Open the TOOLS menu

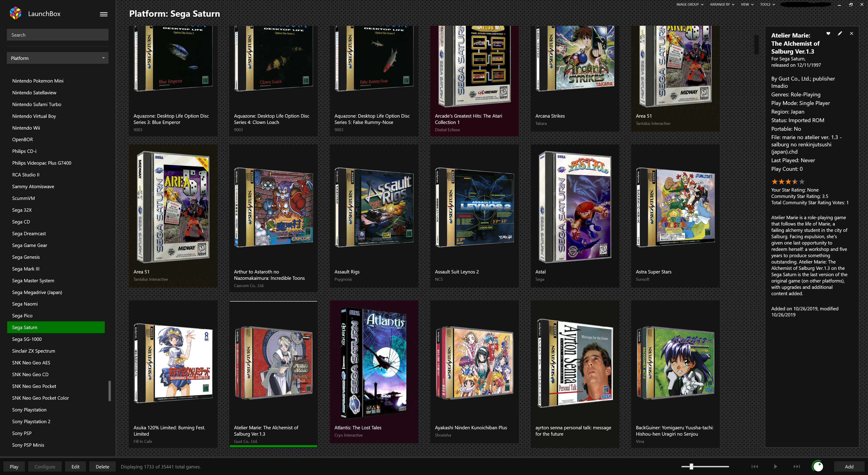tap(767, 4)
